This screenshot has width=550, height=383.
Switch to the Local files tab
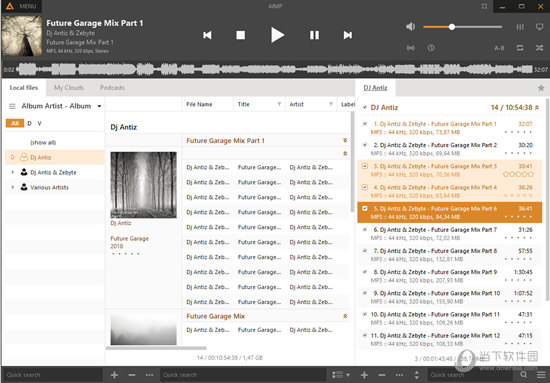(x=24, y=88)
